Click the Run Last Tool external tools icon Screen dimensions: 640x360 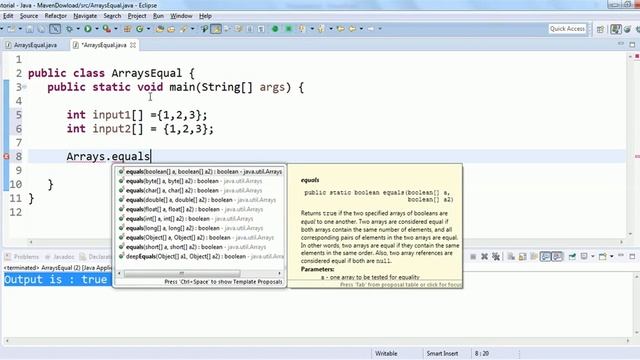(107, 29)
